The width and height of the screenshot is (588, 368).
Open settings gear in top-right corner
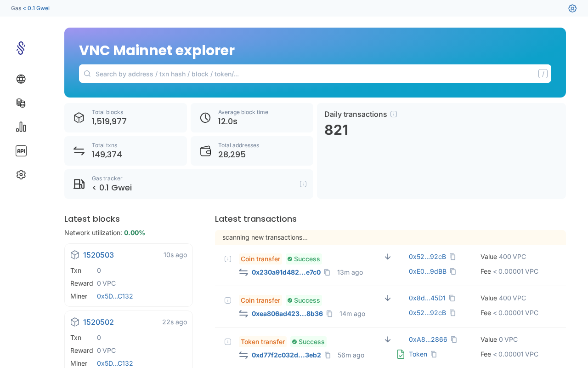pos(572,8)
